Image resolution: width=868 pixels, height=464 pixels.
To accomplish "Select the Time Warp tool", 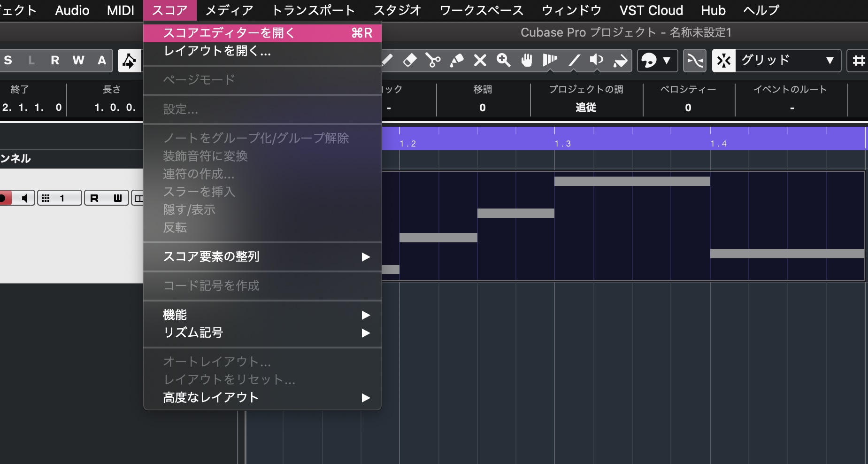I will click(550, 60).
